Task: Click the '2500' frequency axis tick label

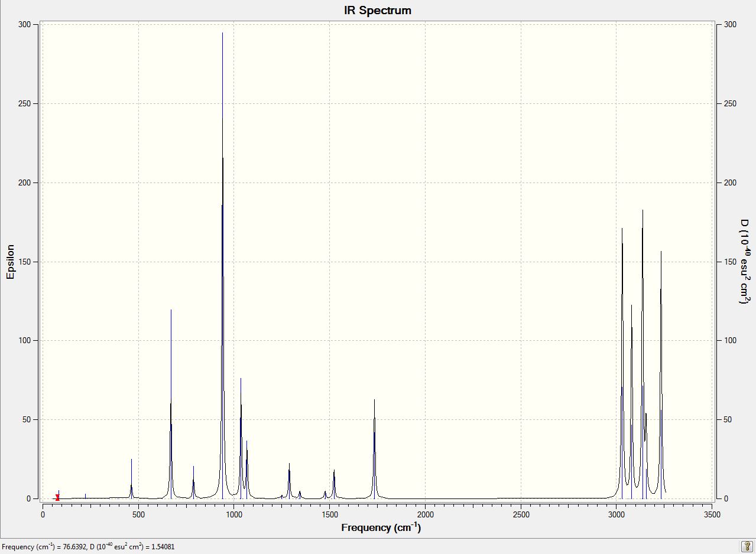Action: 521,515
